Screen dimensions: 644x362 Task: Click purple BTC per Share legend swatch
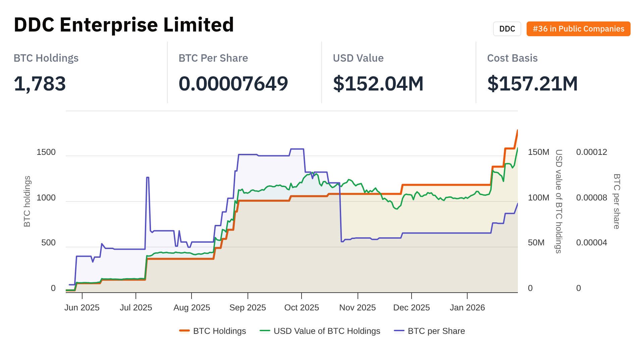(399, 331)
